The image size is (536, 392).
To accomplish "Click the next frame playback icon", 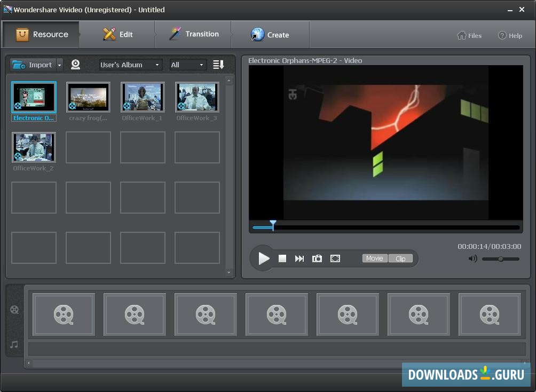I will [300, 258].
